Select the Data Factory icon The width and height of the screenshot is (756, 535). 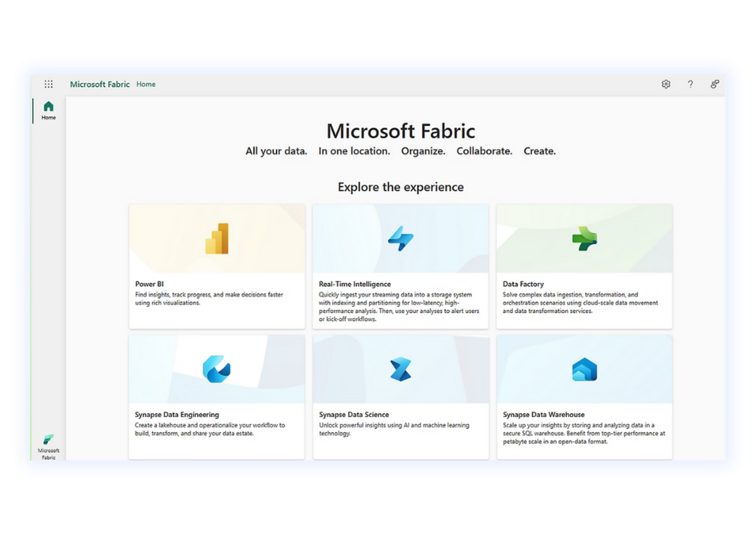click(584, 239)
